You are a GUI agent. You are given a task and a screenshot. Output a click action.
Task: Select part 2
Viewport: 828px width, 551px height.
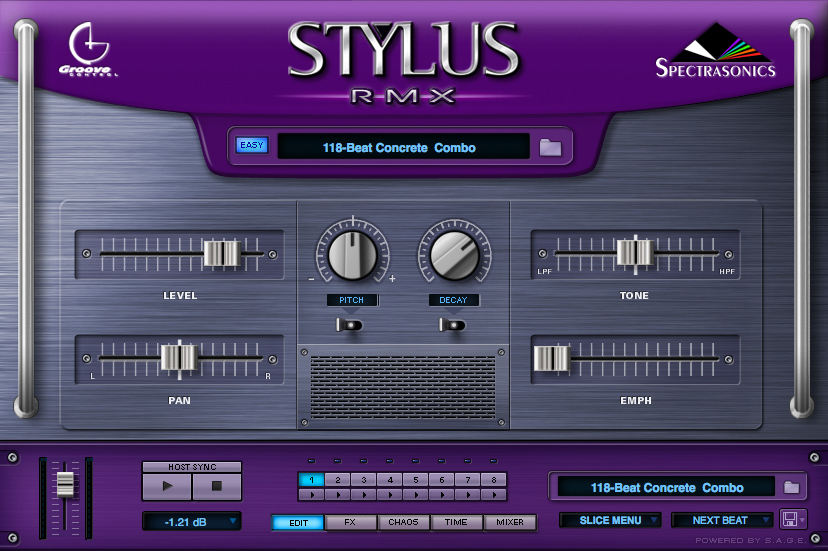click(337, 480)
